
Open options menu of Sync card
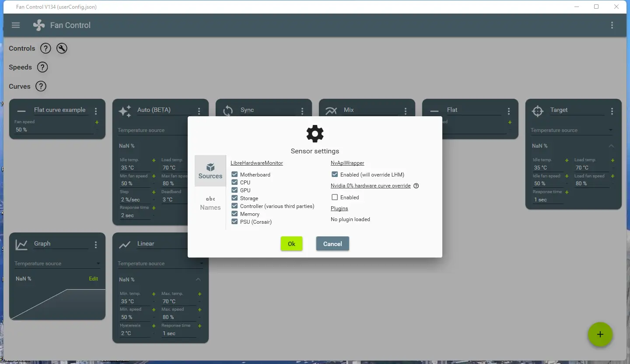[x=302, y=111]
